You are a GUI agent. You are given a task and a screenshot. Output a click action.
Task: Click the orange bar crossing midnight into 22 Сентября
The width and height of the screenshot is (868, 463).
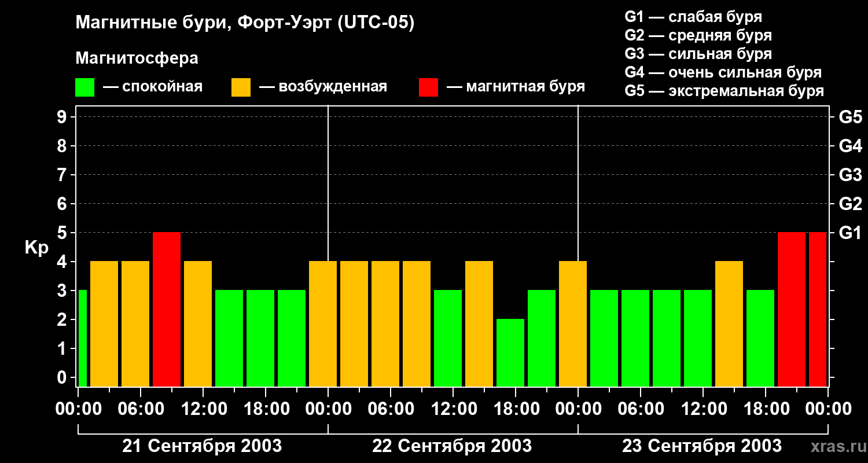click(x=323, y=324)
